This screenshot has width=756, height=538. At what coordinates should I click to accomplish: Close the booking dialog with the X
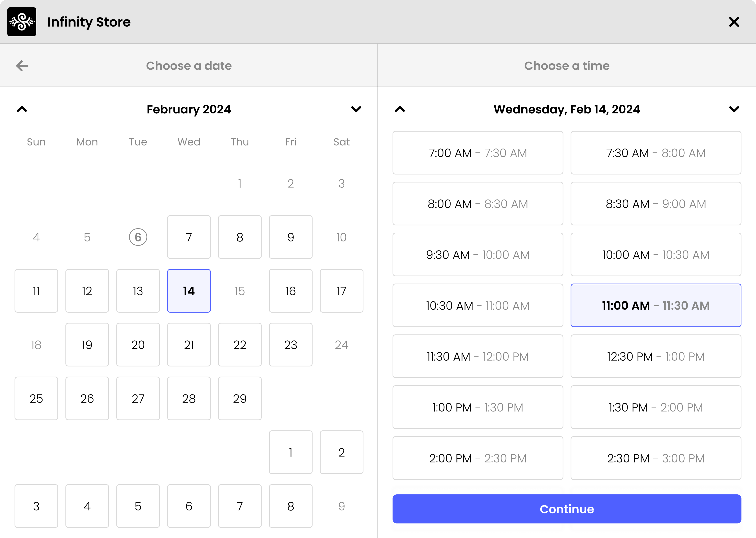pos(734,22)
